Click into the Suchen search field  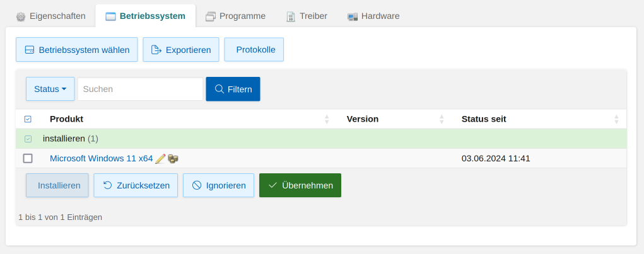[140, 89]
